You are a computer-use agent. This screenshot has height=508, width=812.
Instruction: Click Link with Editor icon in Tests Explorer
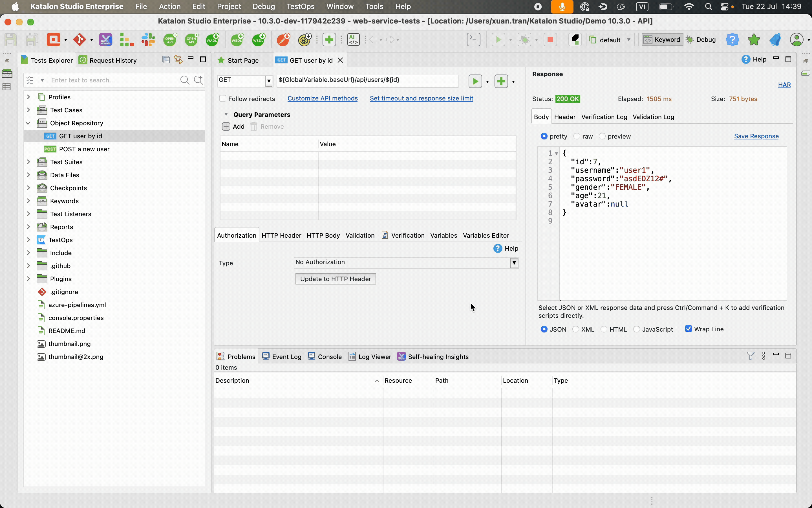click(178, 60)
